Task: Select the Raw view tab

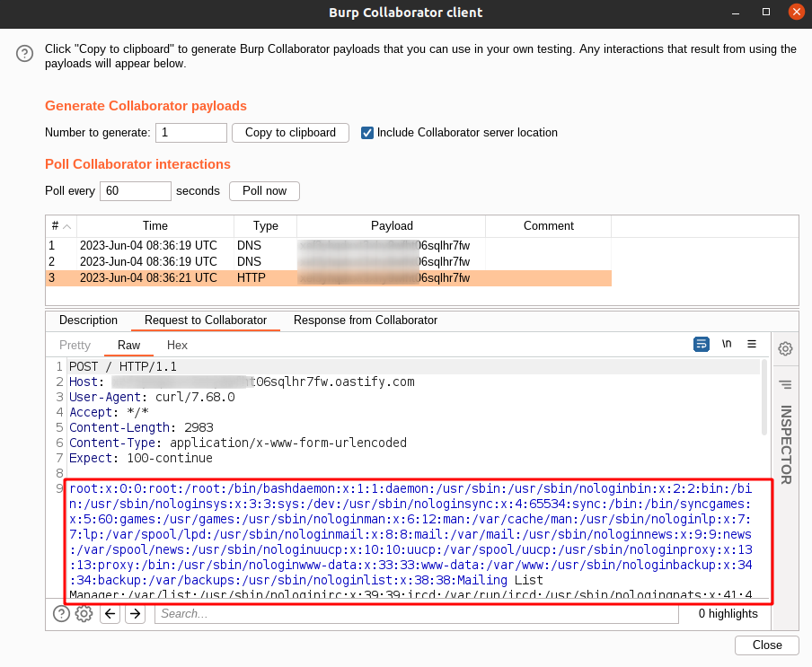Action: [x=129, y=345]
